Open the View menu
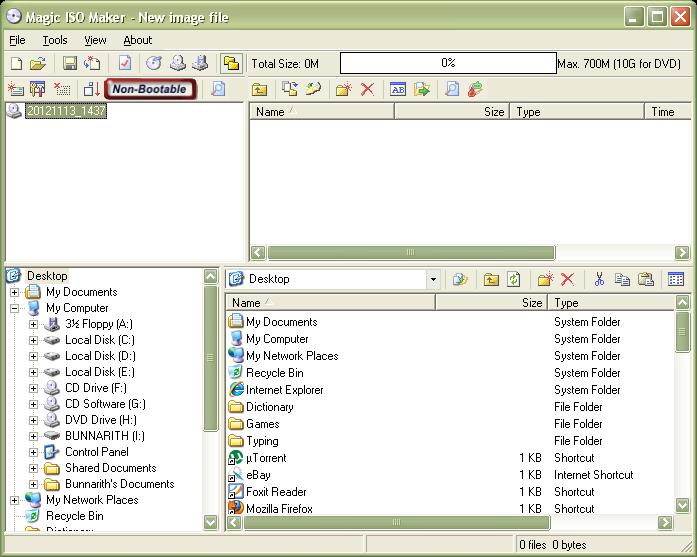 pos(95,40)
